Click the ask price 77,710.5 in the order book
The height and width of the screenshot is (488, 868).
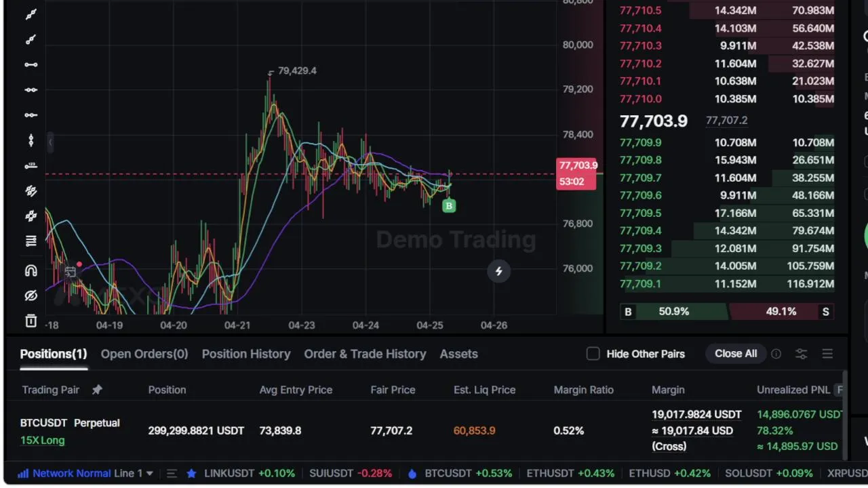(x=640, y=10)
